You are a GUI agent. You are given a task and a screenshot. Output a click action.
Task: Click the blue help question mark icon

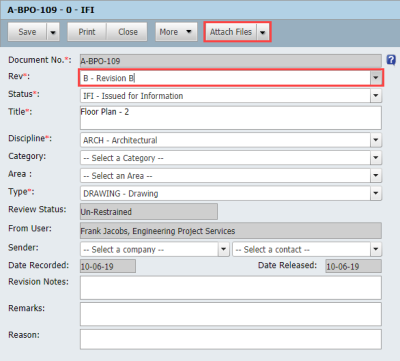(x=391, y=60)
